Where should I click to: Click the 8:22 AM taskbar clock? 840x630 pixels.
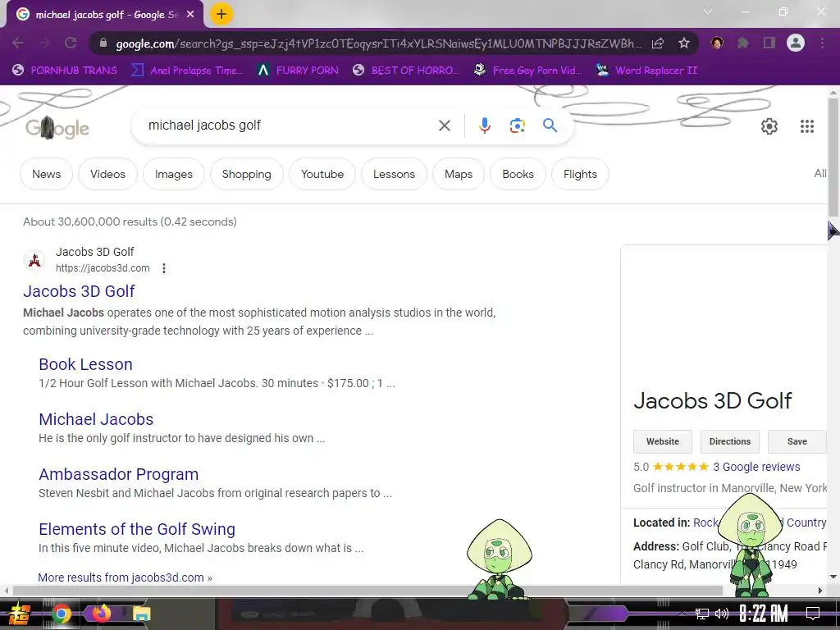pyautogui.click(x=764, y=614)
